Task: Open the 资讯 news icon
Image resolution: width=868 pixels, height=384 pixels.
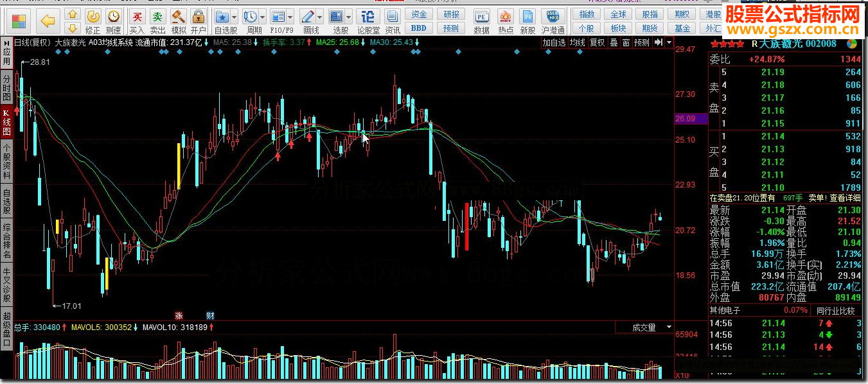Action: pos(393,16)
